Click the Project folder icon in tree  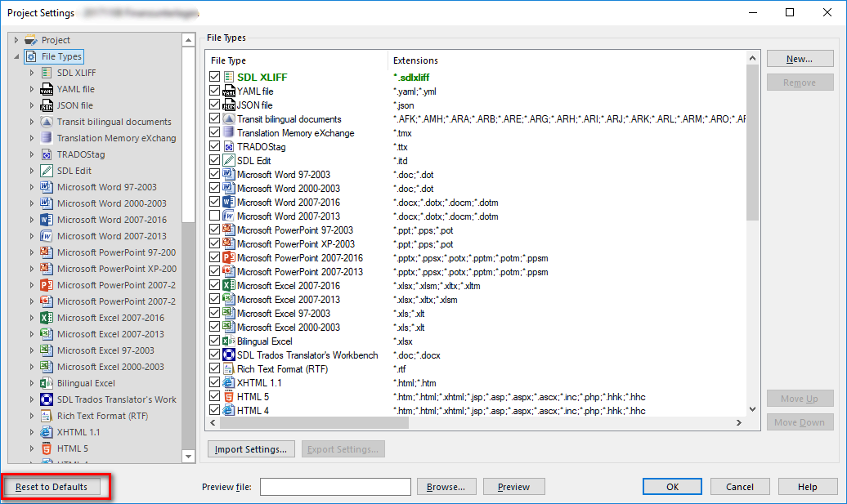[31, 40]
